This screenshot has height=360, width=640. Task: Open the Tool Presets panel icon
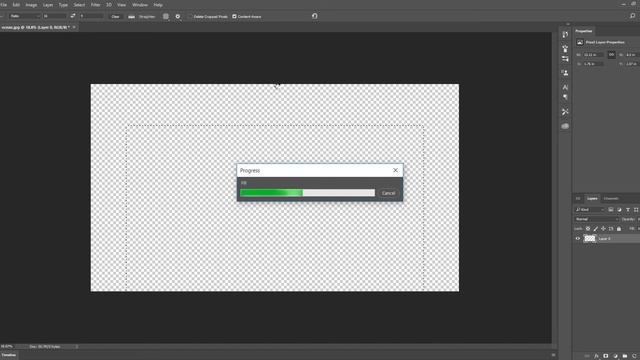565,112
